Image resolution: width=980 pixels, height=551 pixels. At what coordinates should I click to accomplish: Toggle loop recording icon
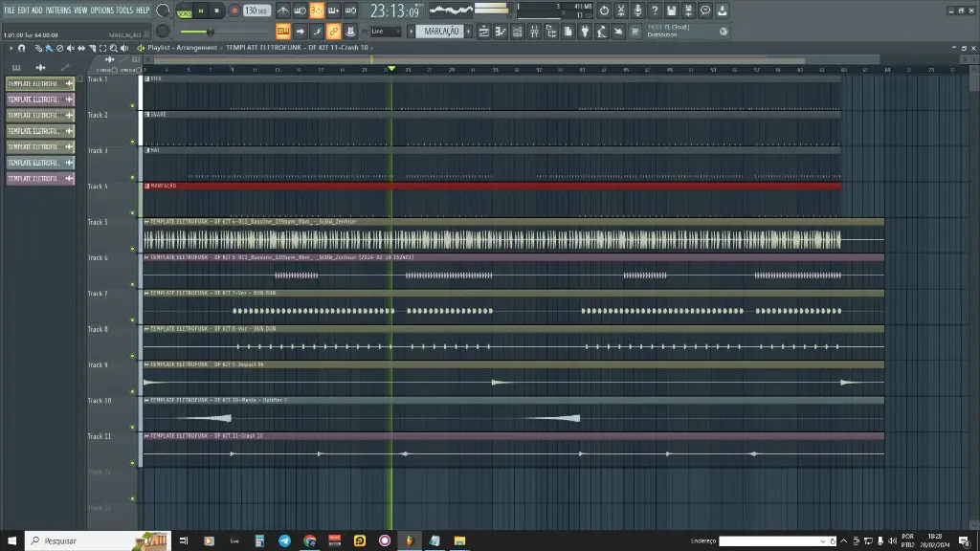350,11
